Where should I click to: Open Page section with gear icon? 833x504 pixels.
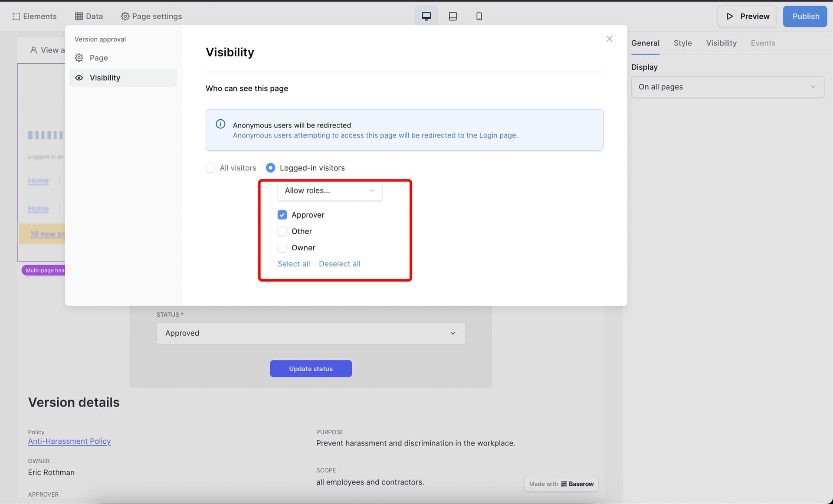(x=98, y=58)
